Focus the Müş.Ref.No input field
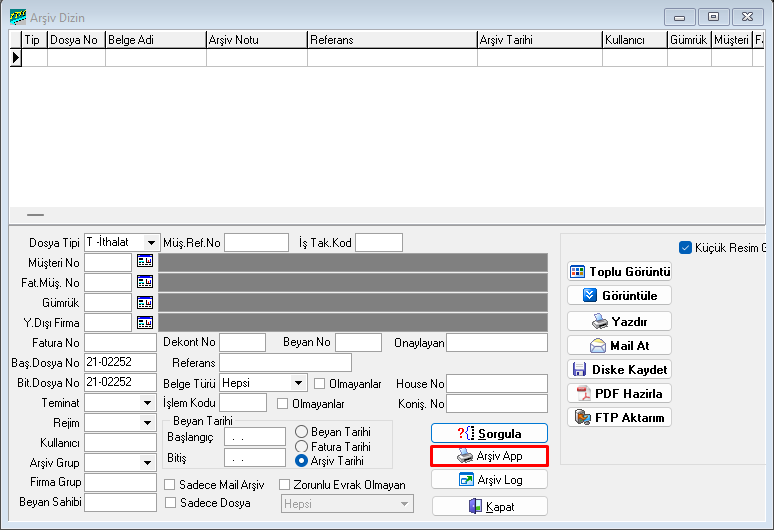Screen dimensions: 774x530 [257, 242]
